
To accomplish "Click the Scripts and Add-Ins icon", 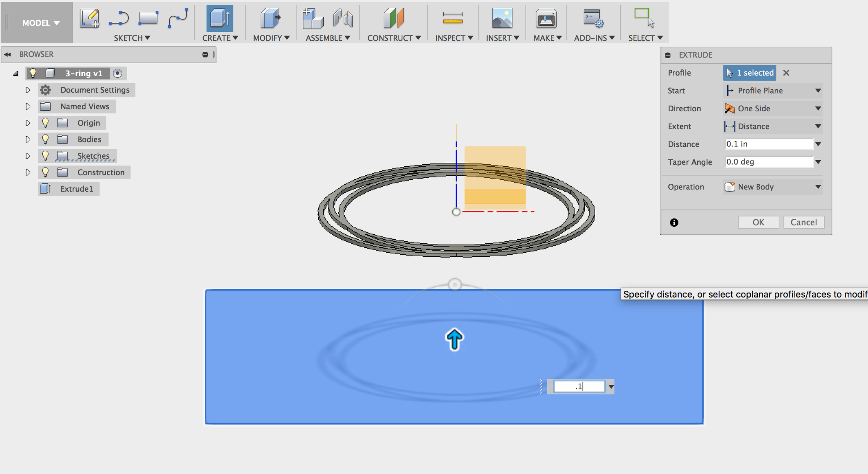I will (x=593, y=18).
